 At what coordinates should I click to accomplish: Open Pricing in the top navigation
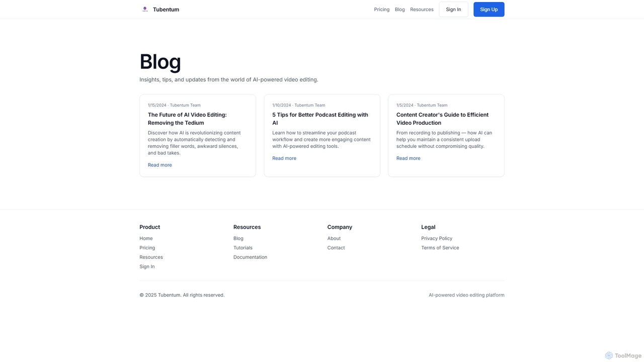click(x=382, y=10)
